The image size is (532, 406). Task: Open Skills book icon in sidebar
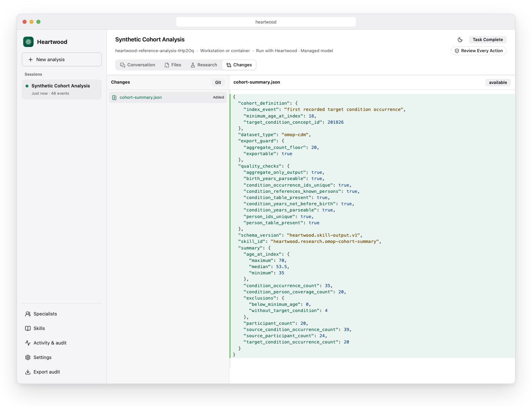tap(28, 329)
